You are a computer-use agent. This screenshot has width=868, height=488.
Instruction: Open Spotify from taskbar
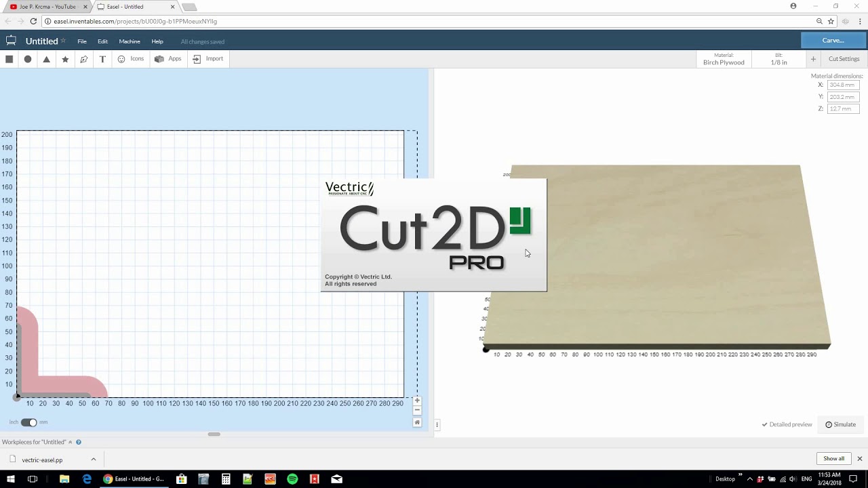tap(292, 479)
